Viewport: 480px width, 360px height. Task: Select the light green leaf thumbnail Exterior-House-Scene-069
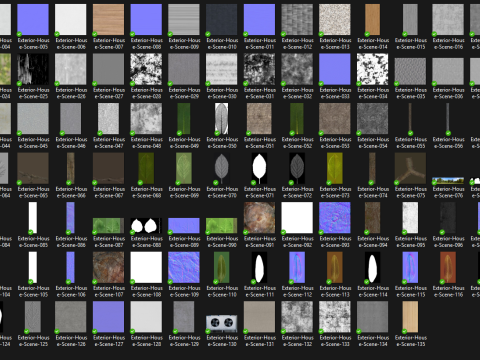(x=184, y=168)
